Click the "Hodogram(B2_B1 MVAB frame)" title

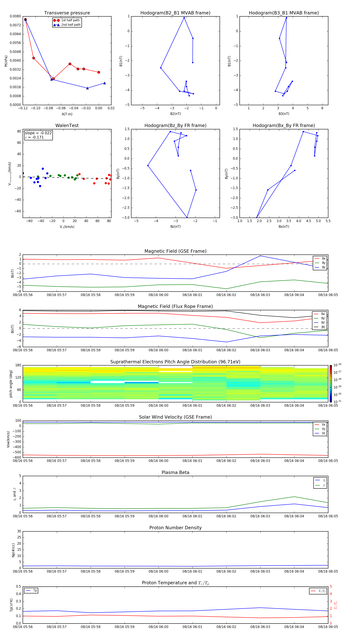point(175,13)
